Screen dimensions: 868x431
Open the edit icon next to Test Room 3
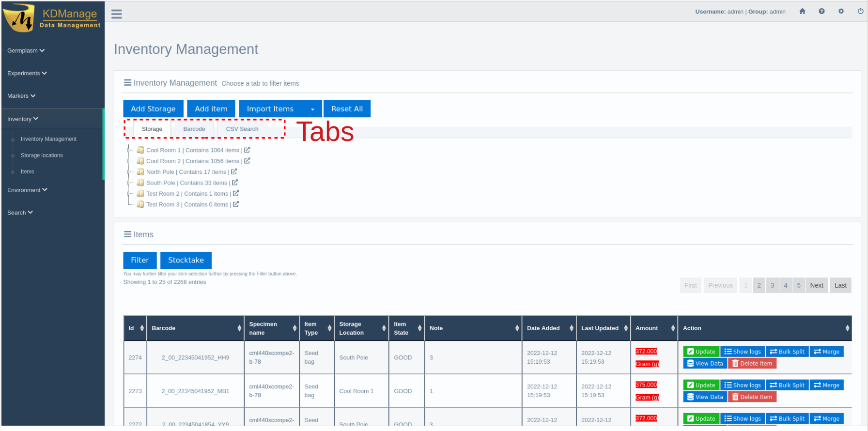236,204
